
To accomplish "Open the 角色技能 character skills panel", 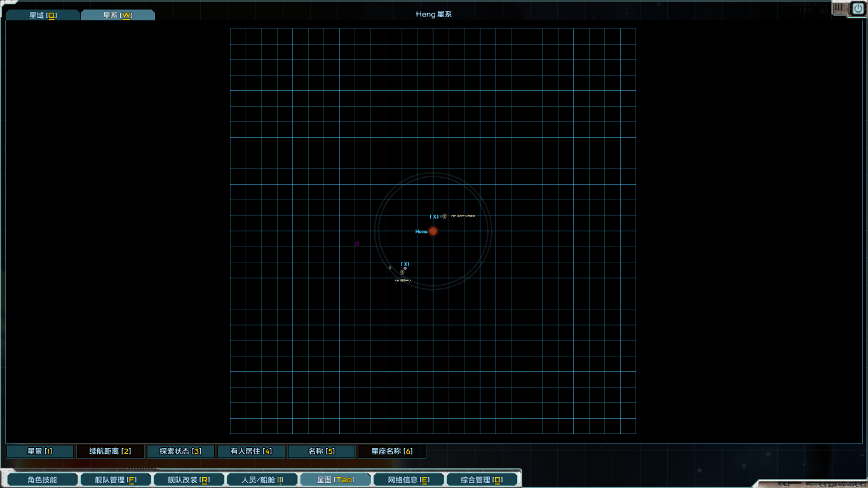I will 42,479.
